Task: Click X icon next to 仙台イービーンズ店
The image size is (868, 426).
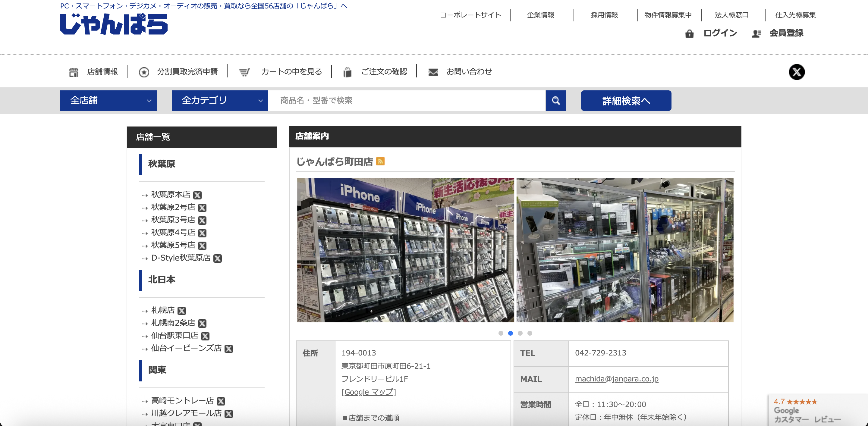Action: pos(229,349)
